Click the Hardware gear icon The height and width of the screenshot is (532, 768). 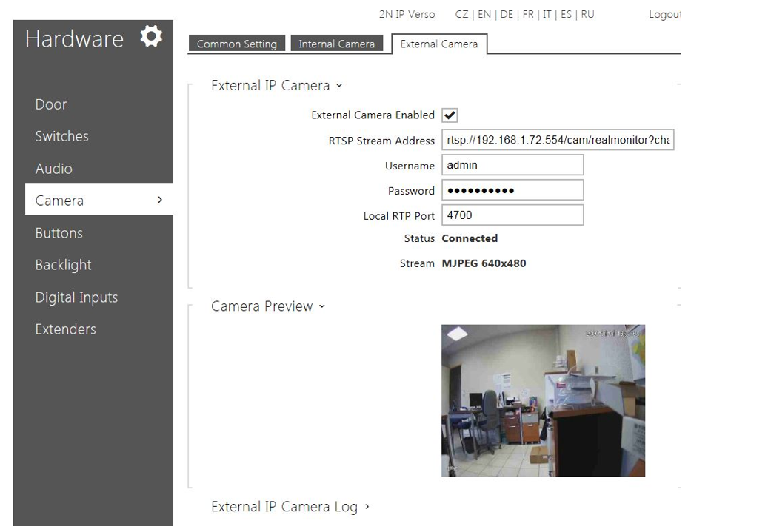coord(151,36)
